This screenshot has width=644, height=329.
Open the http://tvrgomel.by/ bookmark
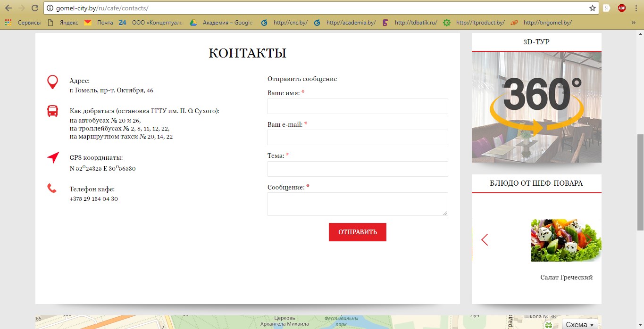pos(542,22)
